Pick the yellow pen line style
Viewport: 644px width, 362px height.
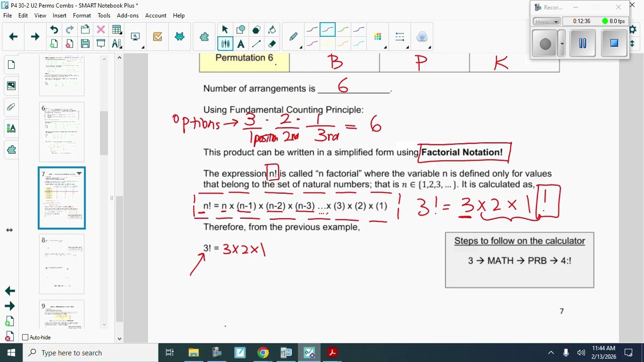pos(328,44)
